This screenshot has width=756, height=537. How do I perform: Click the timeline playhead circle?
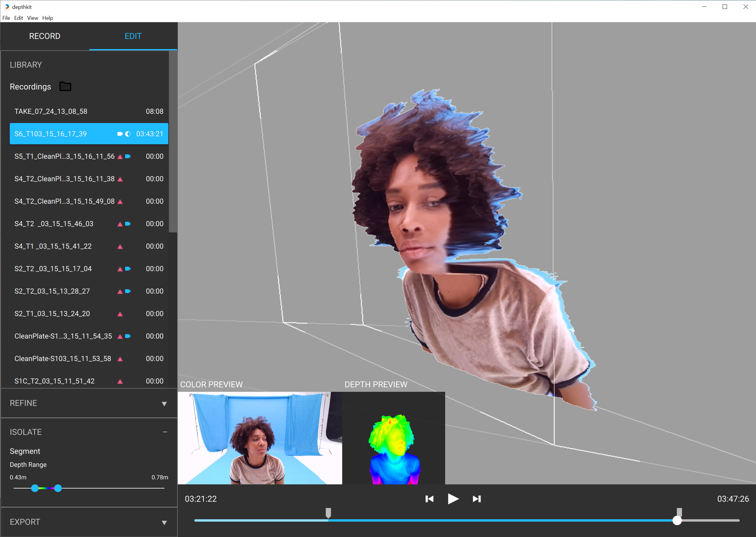(677, 520)
